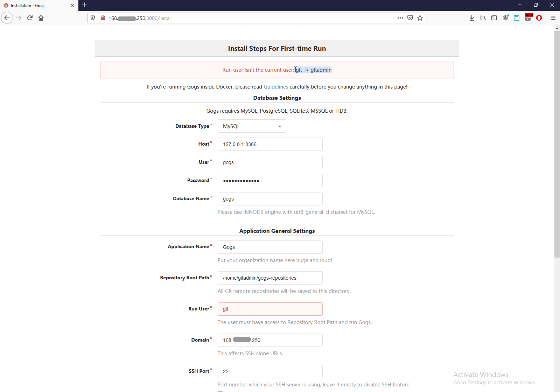Click the 'Port number which your SSH server' hint

click(314, 385)
